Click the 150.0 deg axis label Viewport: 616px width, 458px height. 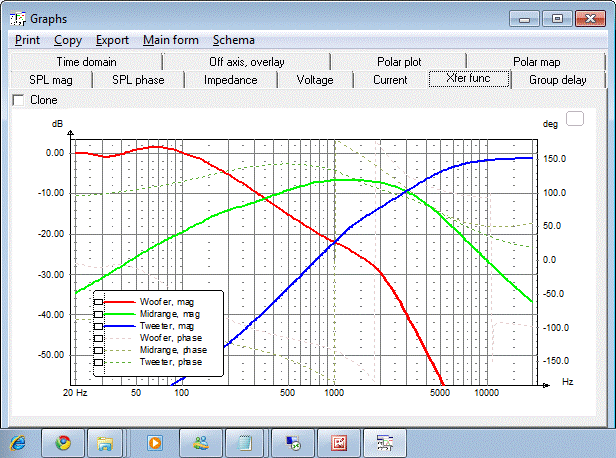pyautogui.click(x=554, y=159)
